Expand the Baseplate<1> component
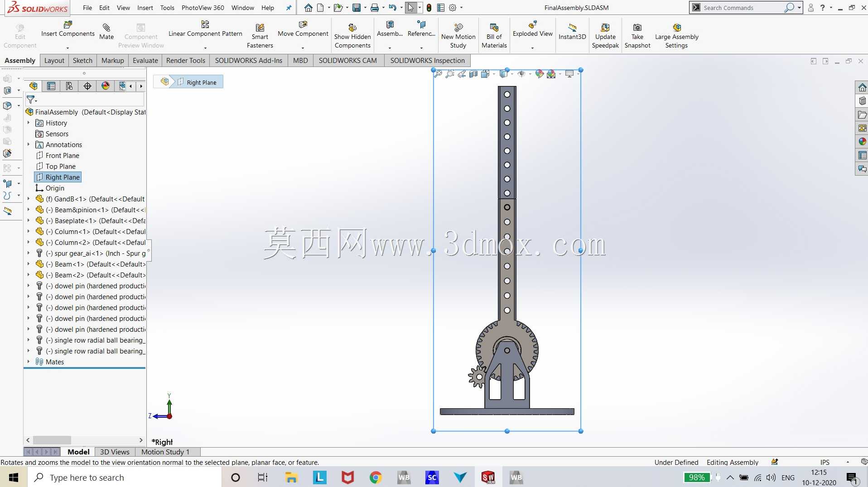The width and height of the screenshot is (868, 487). pyautogui.click(x=29, y=220)
